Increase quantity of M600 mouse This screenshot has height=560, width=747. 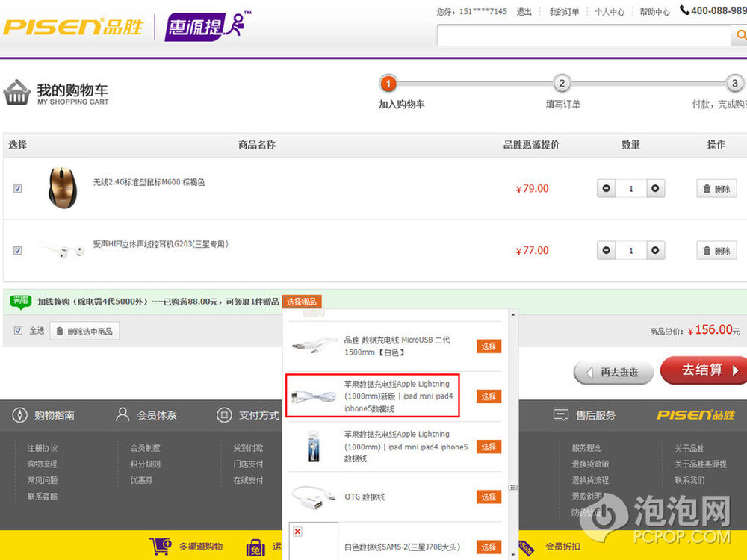[x=656, y=189]
